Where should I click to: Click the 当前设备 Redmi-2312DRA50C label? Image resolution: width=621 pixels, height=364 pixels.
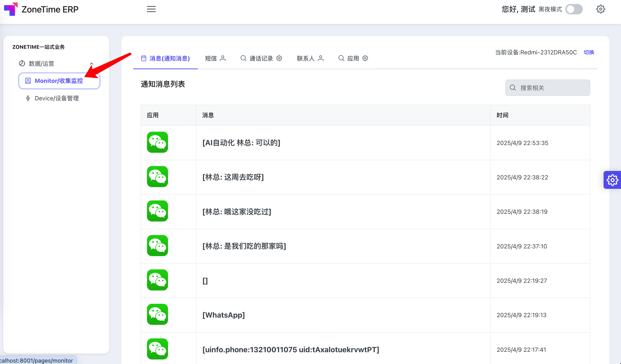pos(536,52)
